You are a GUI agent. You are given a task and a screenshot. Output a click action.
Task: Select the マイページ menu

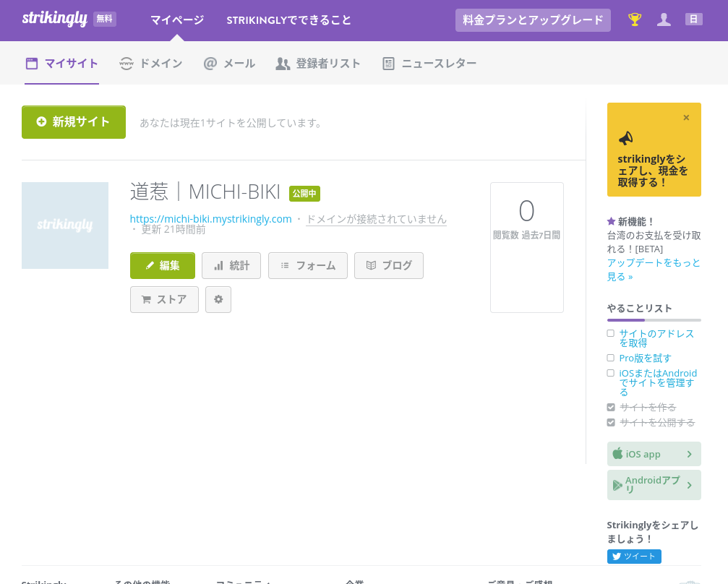(177, 20)
